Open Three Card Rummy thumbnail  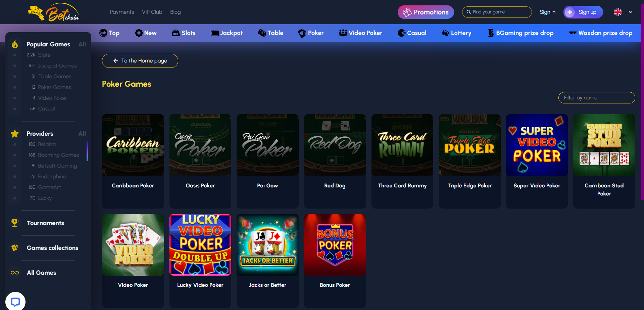(x=402, y=145)
